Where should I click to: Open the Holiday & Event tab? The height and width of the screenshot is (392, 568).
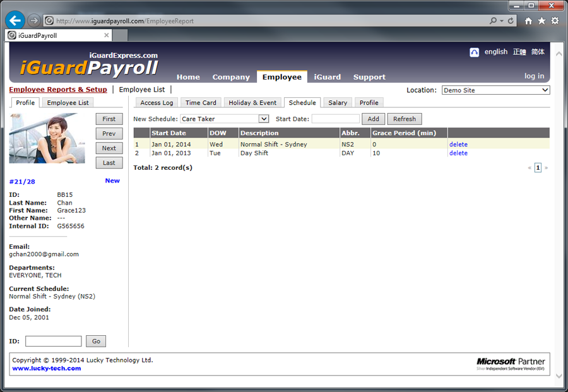(252, 102)
